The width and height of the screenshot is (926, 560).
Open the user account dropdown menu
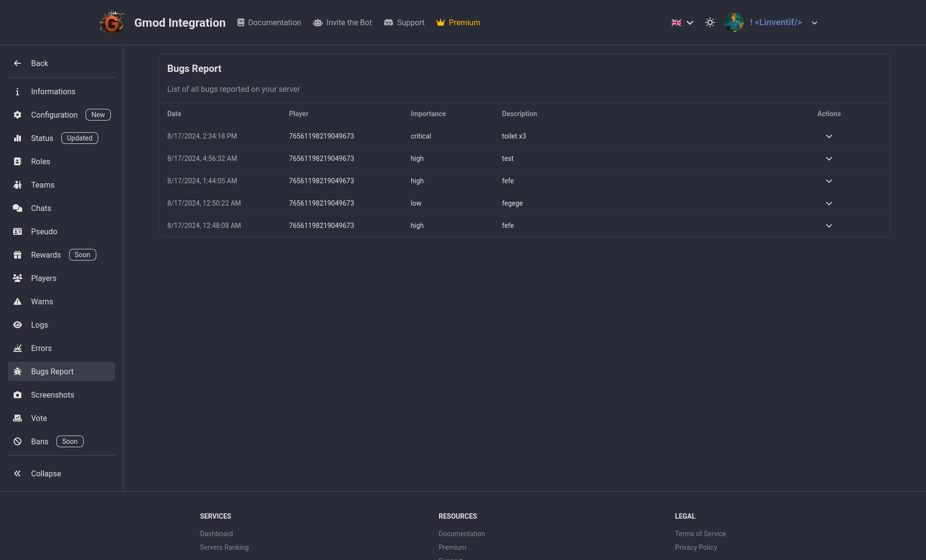(814, 23)
